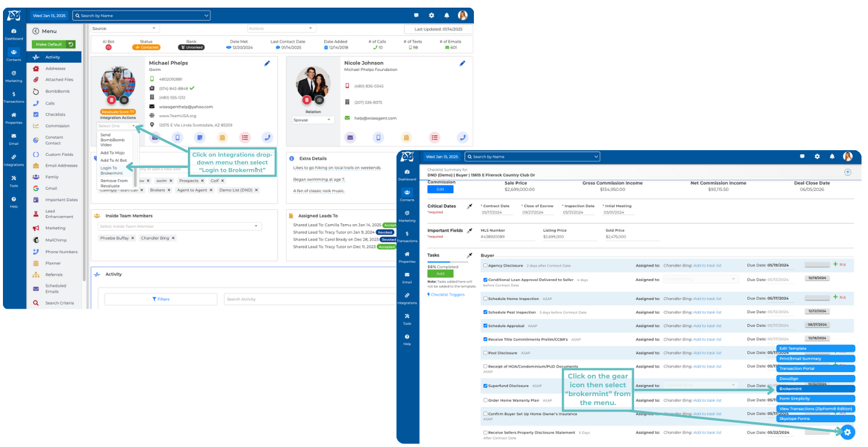
Task: Send email to Nicole Johnson via envelope action icon
Action: [350, 138]
